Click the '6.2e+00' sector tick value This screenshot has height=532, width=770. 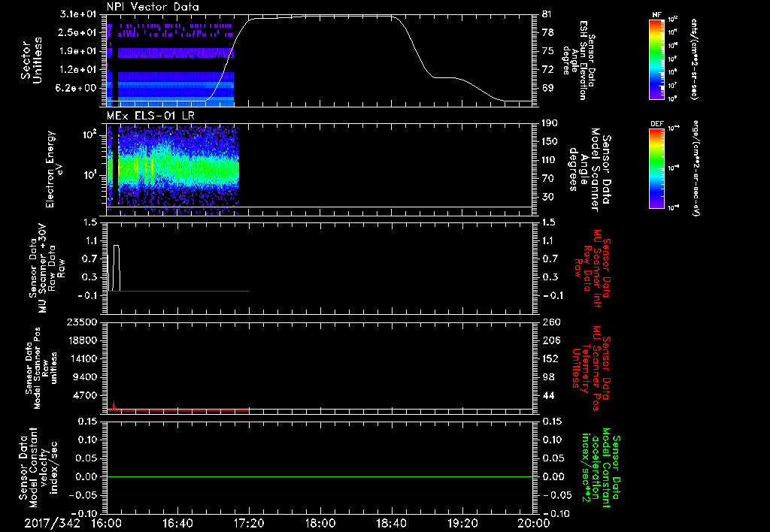click(x=77, y=88)
